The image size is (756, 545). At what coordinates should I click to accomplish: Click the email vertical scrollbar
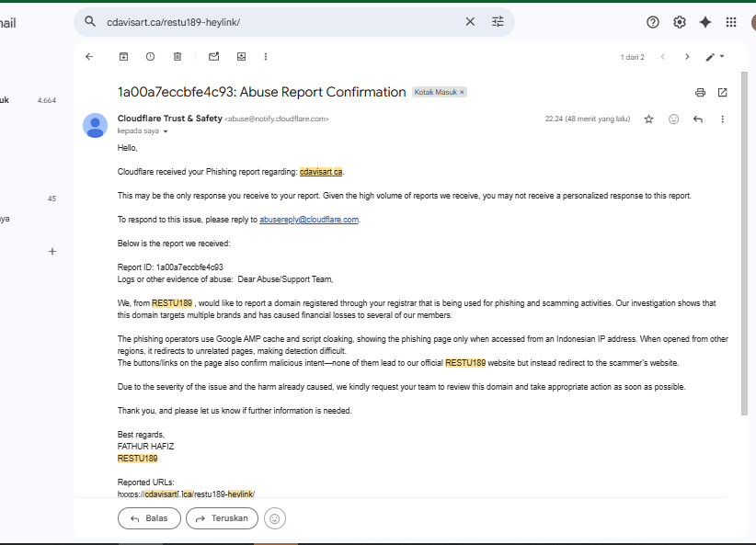744,243
